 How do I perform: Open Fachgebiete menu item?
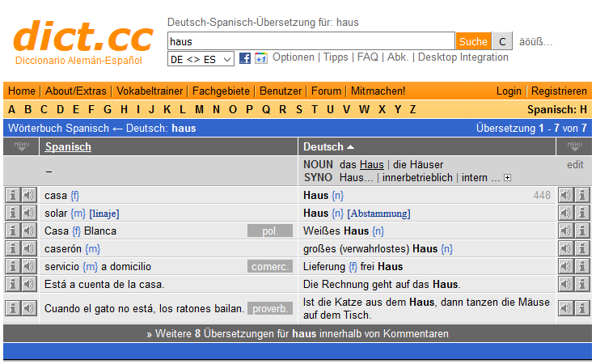coord(221,91)
